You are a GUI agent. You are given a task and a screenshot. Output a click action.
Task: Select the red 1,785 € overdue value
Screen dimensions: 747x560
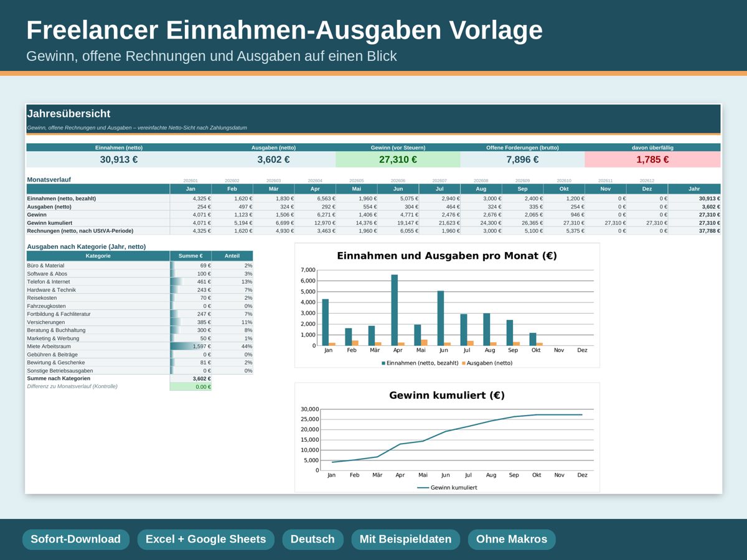[652, 159]
